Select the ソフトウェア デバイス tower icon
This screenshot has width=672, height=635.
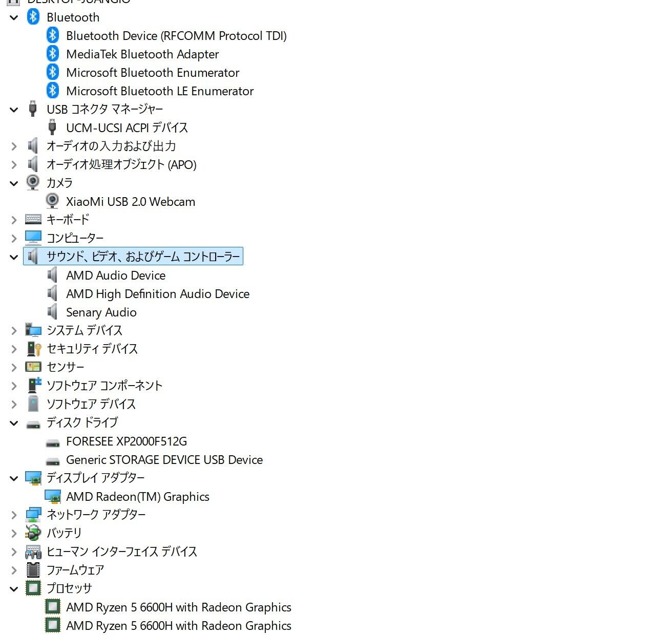tap(33, 404)
